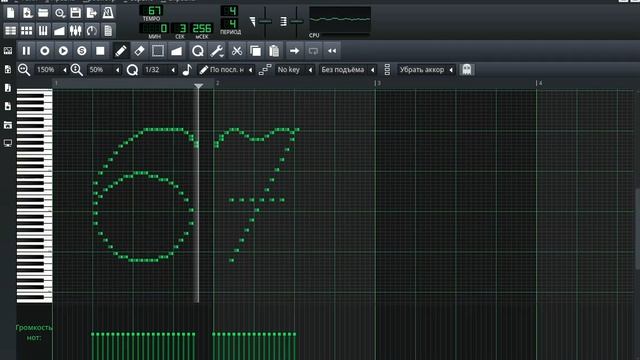The width and height of the screenshot is (640, 360).
Task: Open the 1/32 quantization dropdown
Action: point(159,70)
